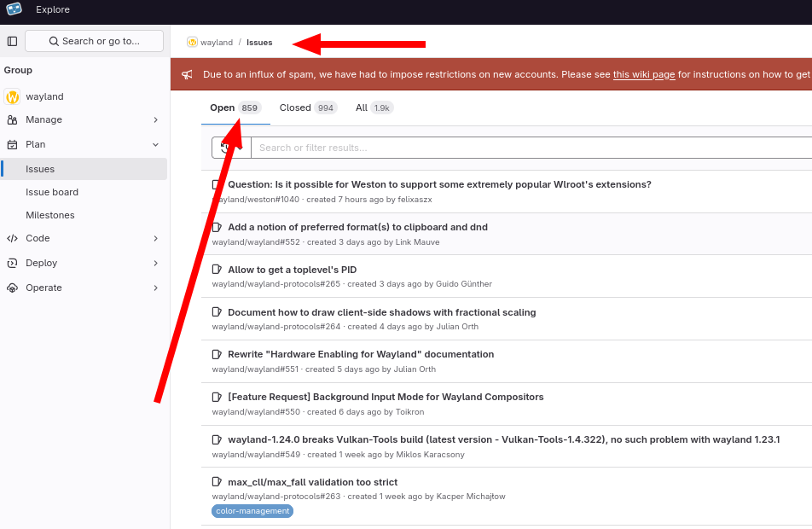The image size is (812, 529).
Task: Click the wayland avatar icon in breadcrumb
Action: [x=192, y=42]
